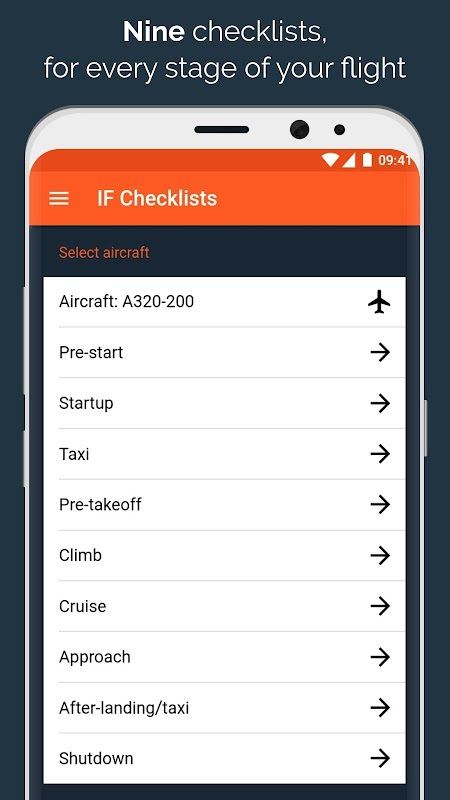Tap the arrow beside Cruise
The image size is (450, 800).
[x=380, y=606]
